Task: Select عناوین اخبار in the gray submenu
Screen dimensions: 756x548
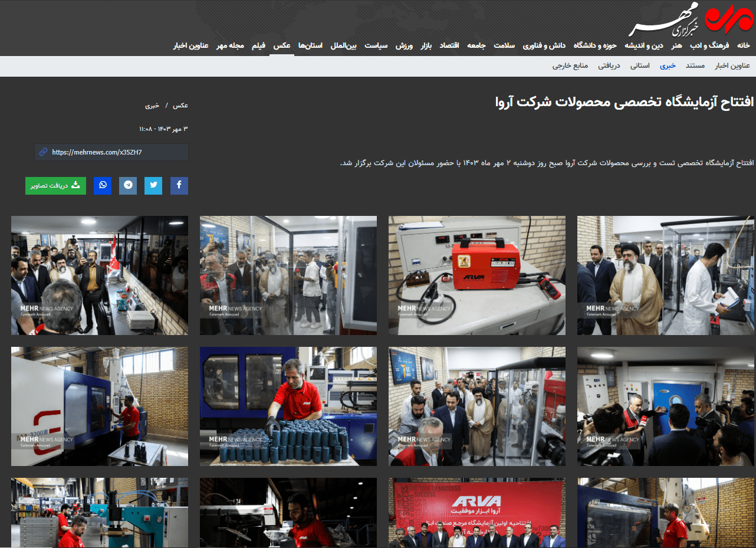Action: (732, 65)
